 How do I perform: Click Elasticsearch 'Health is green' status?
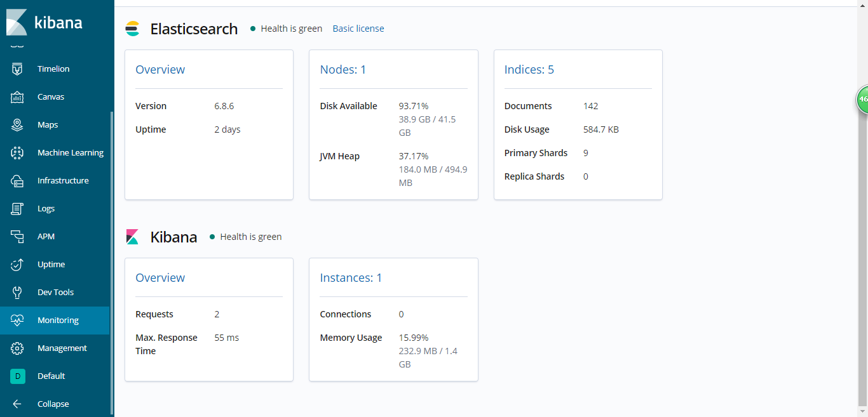coord(286,29)
